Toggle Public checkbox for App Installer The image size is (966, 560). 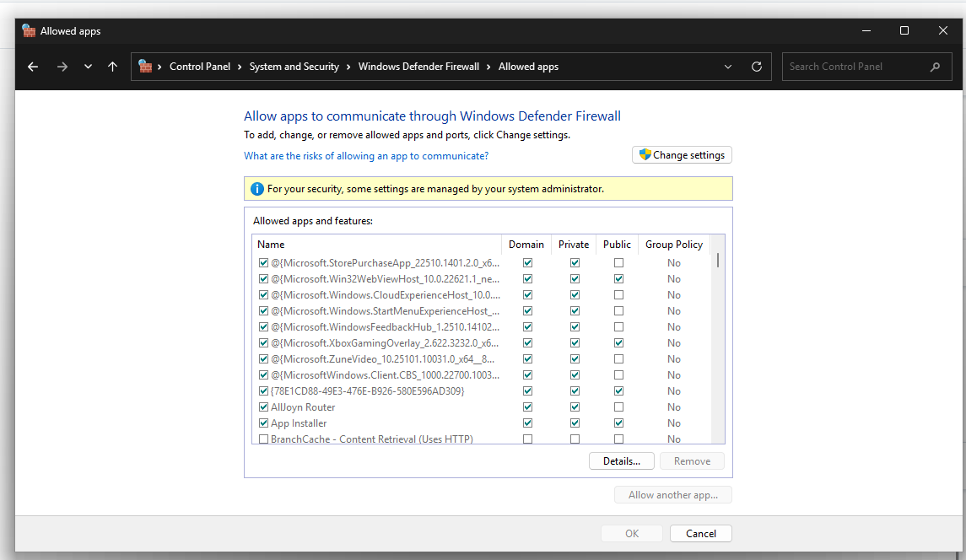coord(618,423)
